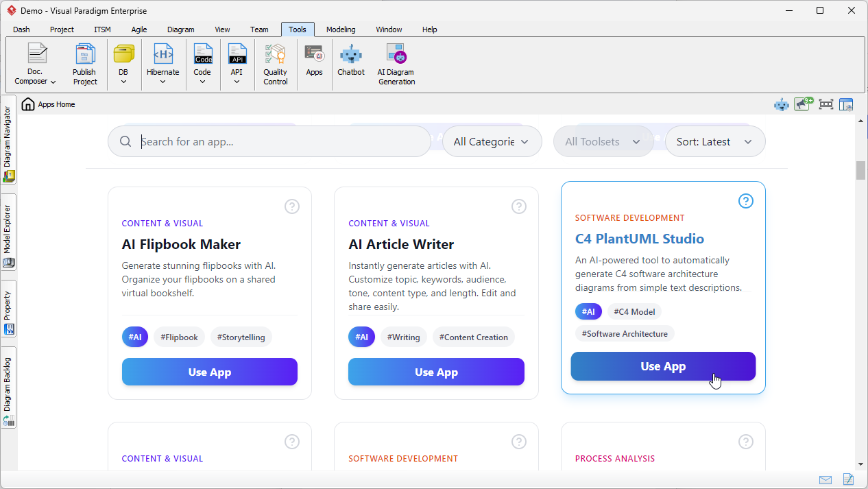Open the Sort: Latest dropdown

coord(715,141)
